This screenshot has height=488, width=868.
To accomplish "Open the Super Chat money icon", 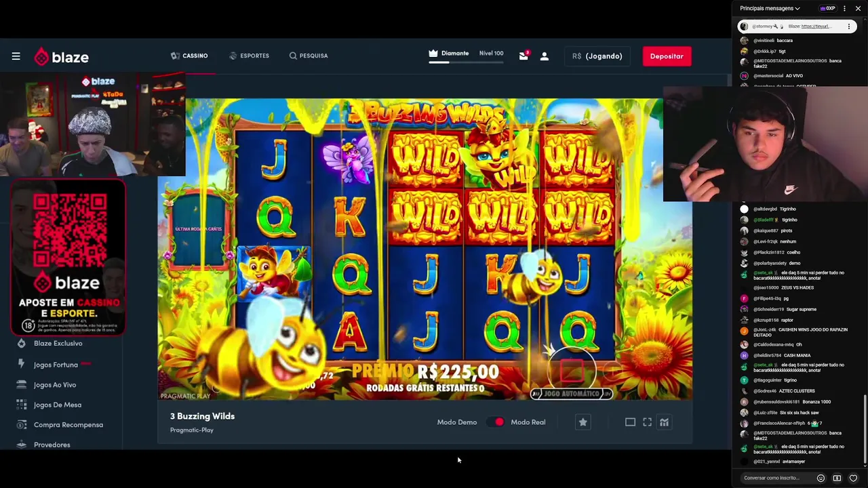I will click(837, 478).
